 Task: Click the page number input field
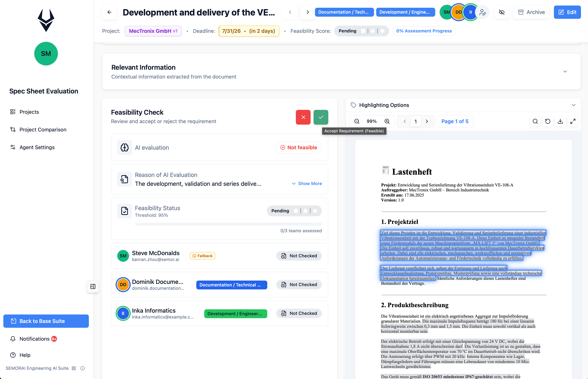click(415, 121)
